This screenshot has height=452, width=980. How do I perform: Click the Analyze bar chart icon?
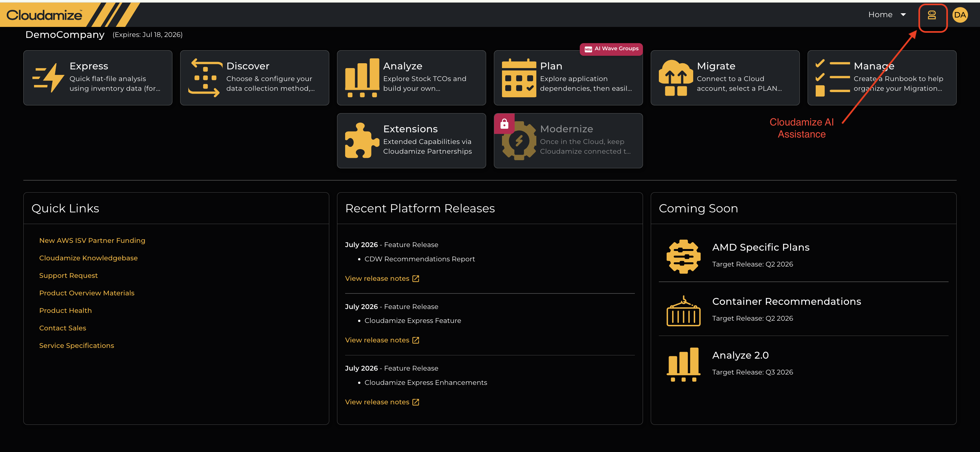[362, 78]
